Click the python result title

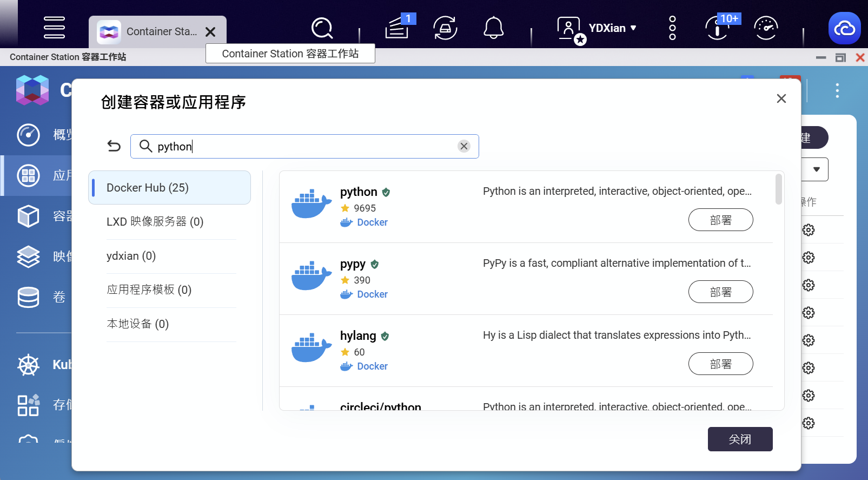359,192
